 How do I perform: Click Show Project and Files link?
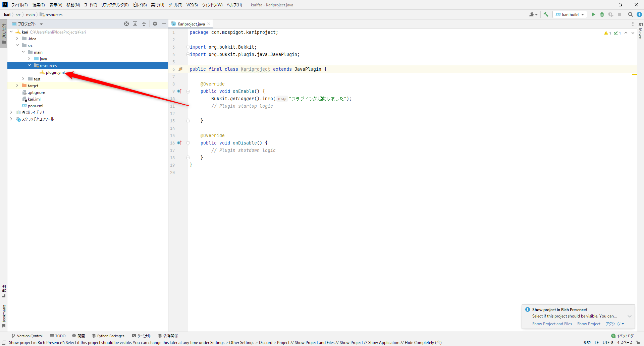552,324
